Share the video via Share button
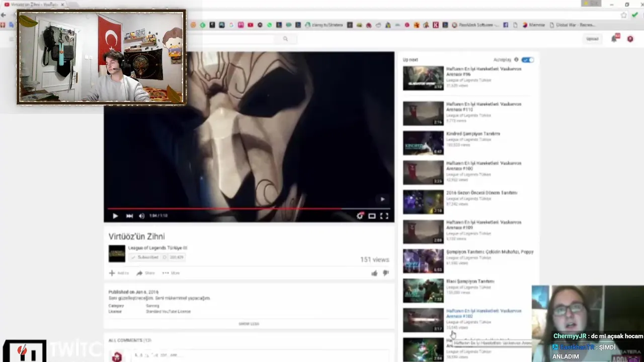644x362 pixels. pyautogui.click(x=146, y=273)
